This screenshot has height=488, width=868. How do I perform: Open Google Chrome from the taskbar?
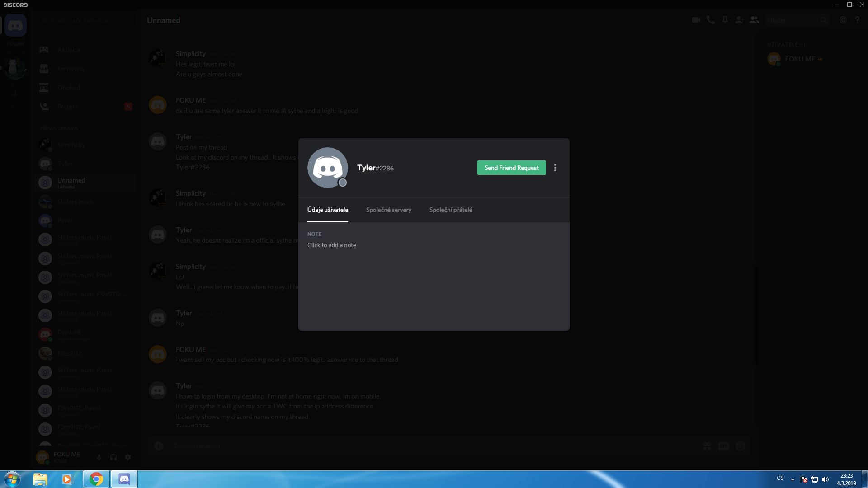coord(96,479)
